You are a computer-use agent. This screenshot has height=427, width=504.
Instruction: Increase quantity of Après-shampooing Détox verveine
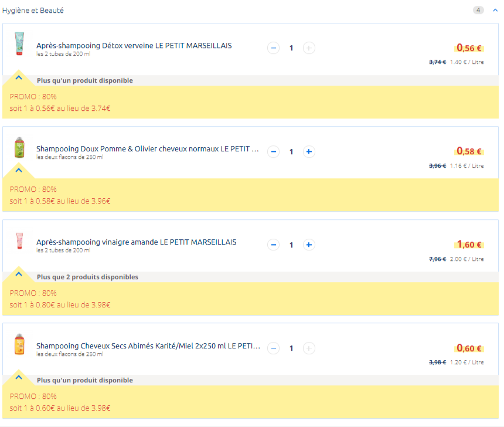point(309,48)
